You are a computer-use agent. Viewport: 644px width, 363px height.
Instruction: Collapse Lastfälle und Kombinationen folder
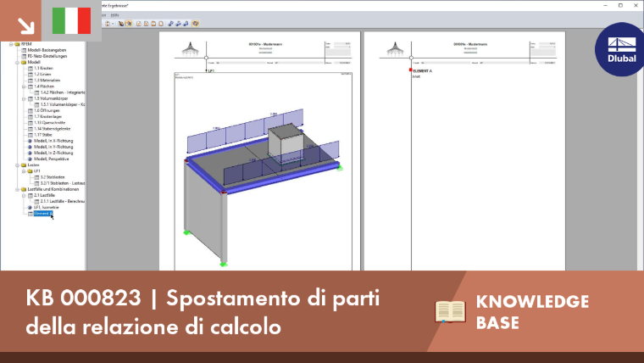[x=17, y=189]
